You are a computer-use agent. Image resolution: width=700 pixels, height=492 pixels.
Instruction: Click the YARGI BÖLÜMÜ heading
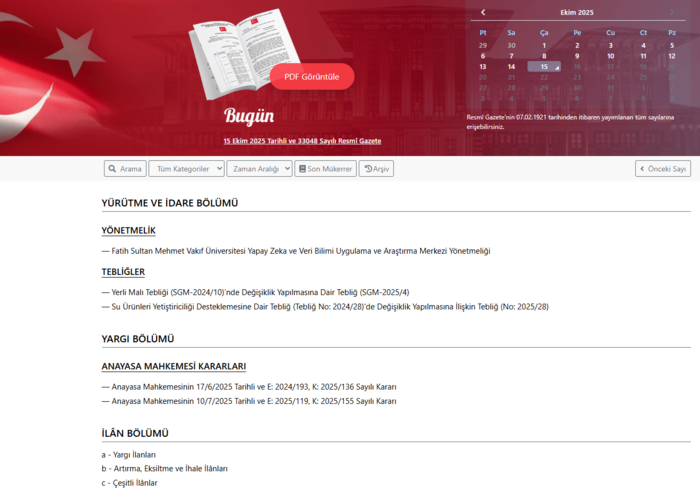tap(138, 339)
